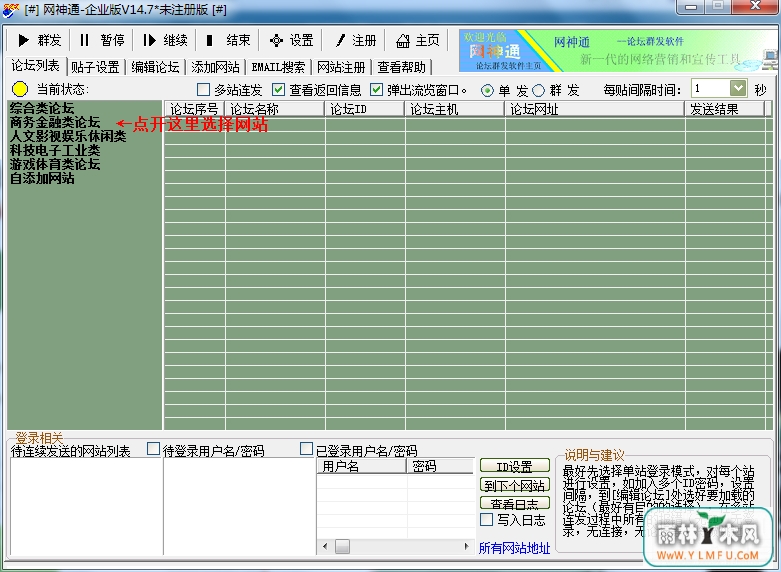781x572 pixels.
Task: Click the login table scrollbar left arrow
Action: click(x=325, y=547)
